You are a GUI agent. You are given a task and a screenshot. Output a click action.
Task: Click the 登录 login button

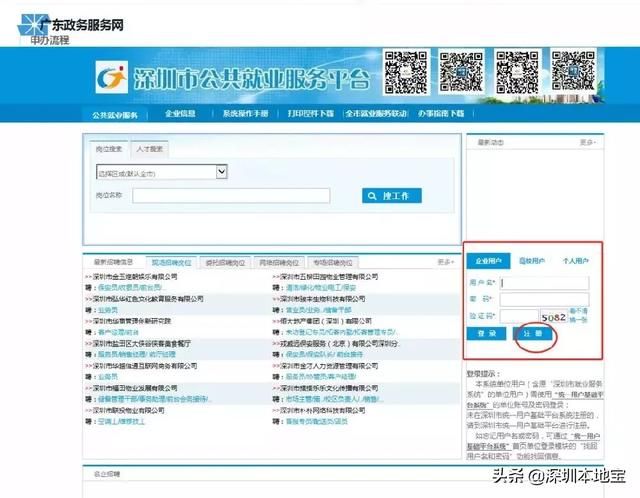[x=487, y=333]
